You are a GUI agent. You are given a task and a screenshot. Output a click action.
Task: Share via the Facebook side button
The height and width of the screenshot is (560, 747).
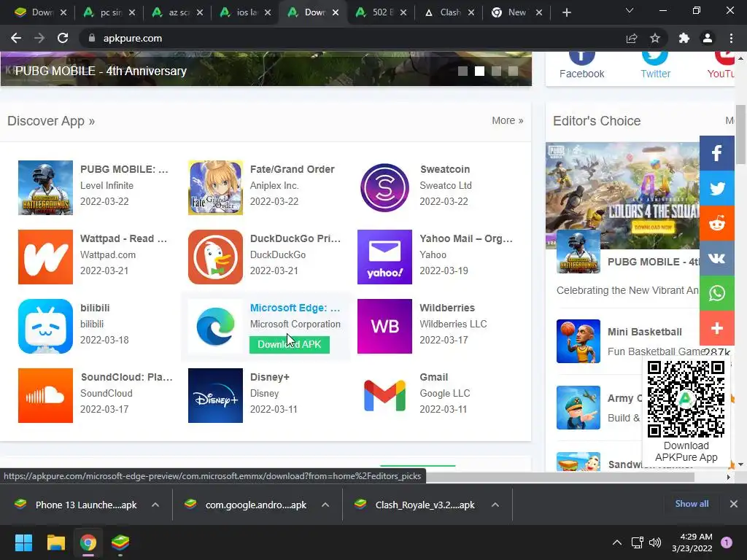(717, 153)
